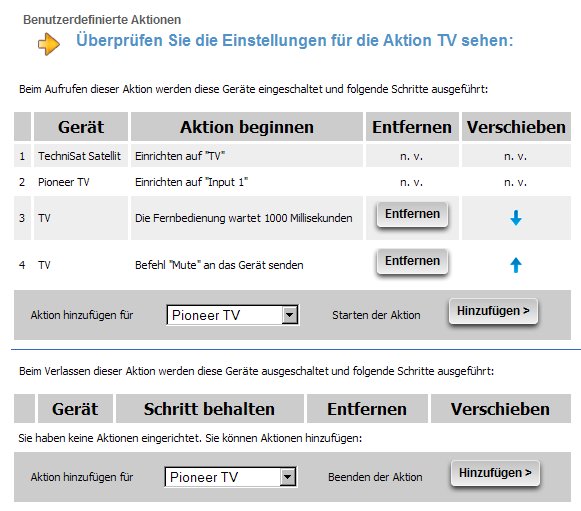Remove the Mute command step
The image size is (581, 511).
tap(412, 262)
